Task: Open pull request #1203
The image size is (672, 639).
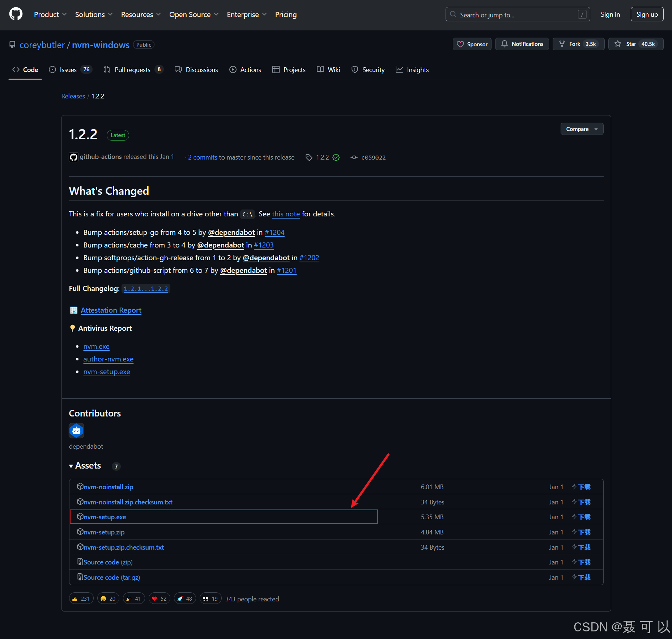Action: pos(264,245)
